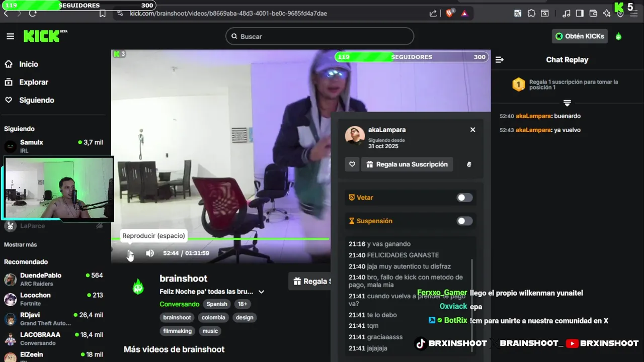
Task: Click the Buscar search field
Action: [x=319, y=36]
